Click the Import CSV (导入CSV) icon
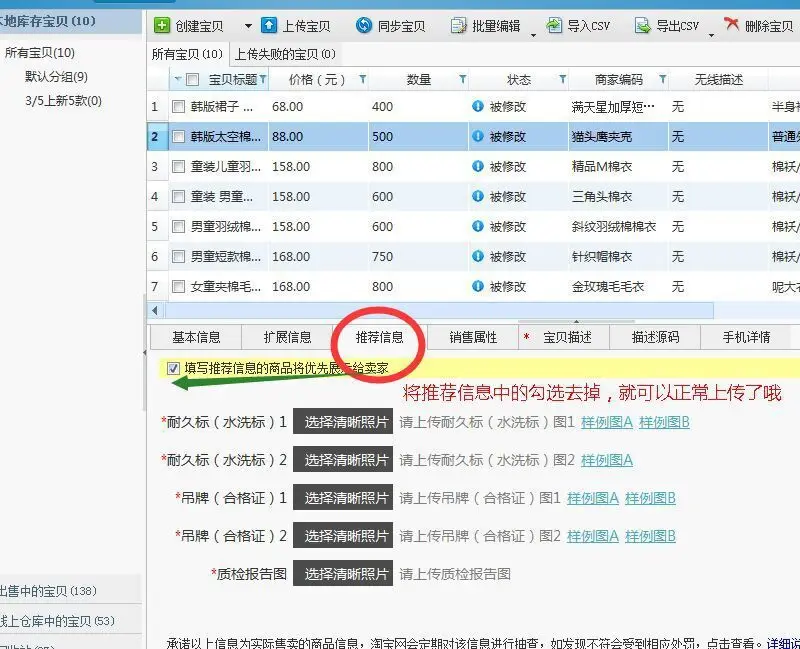The image size is (800, 649). point(554,25)
